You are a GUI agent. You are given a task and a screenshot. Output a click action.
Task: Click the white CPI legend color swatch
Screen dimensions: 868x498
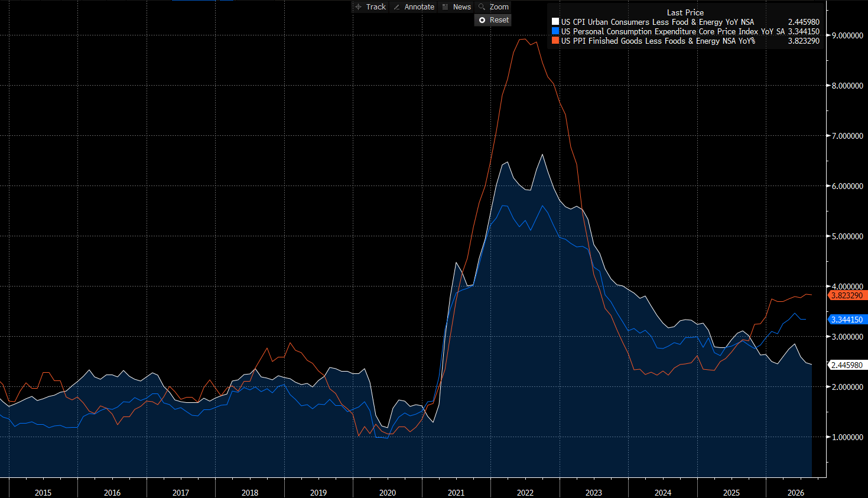click(x=555, y=22)
